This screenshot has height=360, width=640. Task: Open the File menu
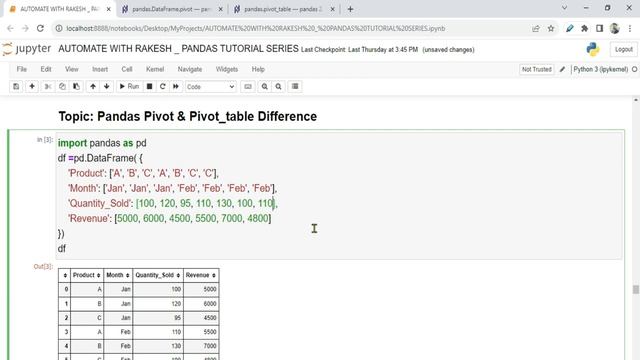[22, 69]
